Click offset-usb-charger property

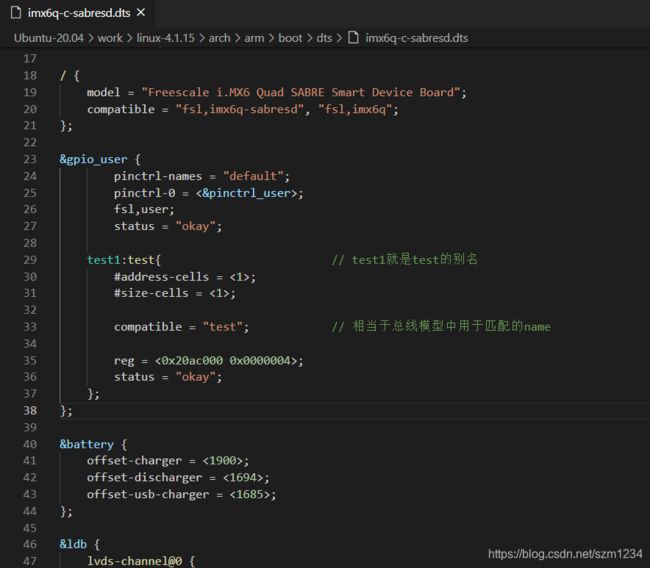point(148,495)
